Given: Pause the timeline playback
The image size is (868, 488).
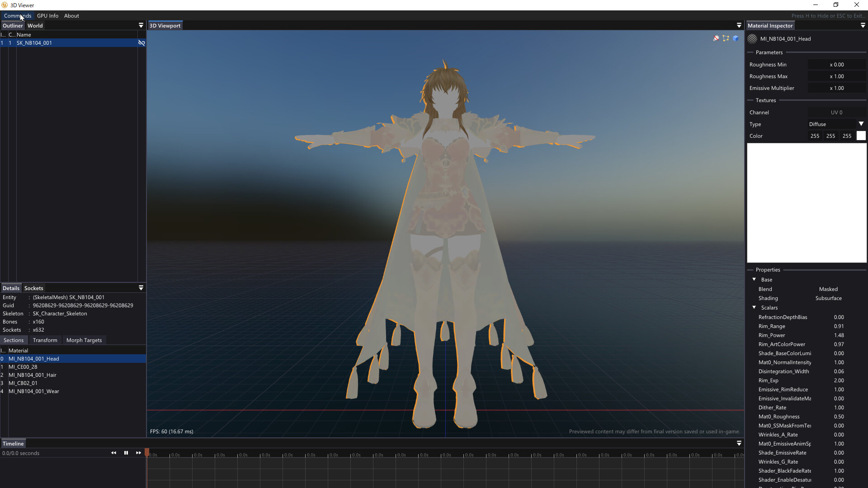Looking at the screenshot, I should (126, 453).
